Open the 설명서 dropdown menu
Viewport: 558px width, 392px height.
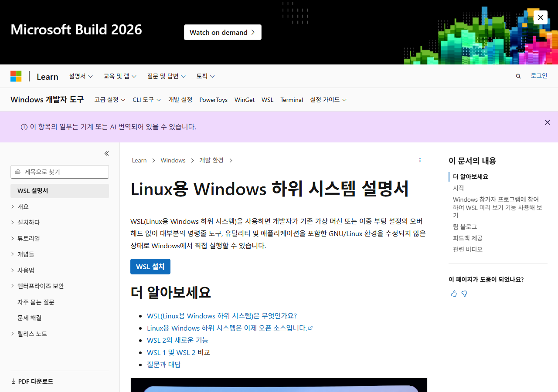81,76
